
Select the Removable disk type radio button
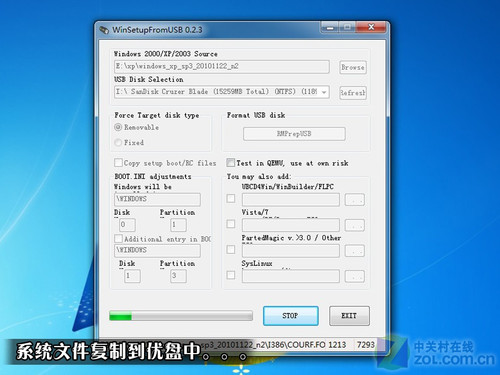pos(118,127)
